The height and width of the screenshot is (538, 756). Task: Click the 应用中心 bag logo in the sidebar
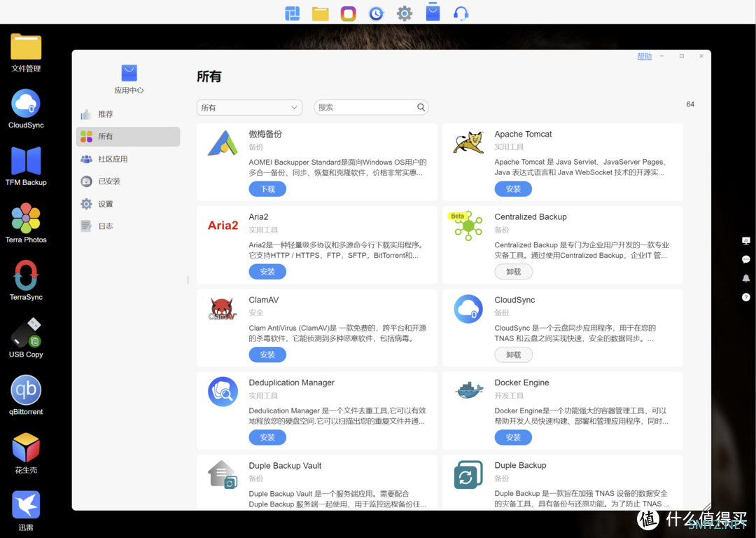click(x=129, y=74)
